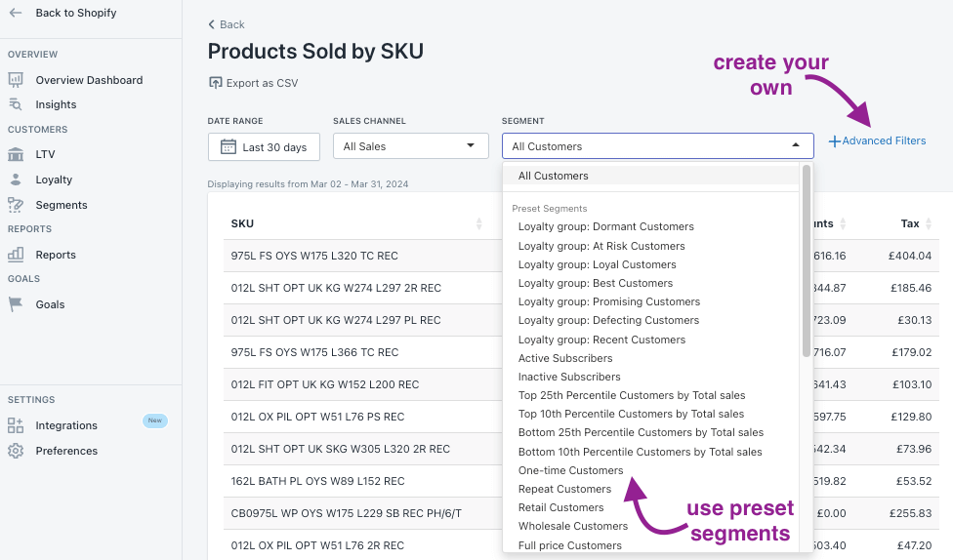
Task: Open Advanced Filters
Action: 884,140
